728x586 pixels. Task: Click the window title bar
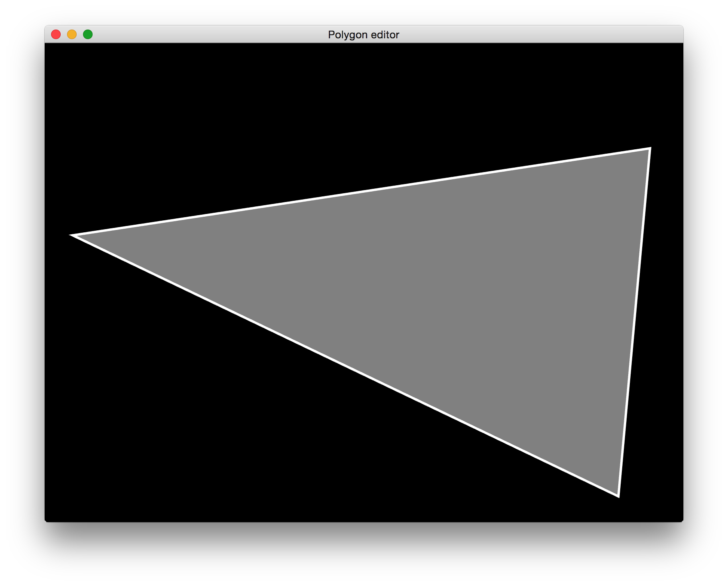pyautogui.click(x=279, y=35)
